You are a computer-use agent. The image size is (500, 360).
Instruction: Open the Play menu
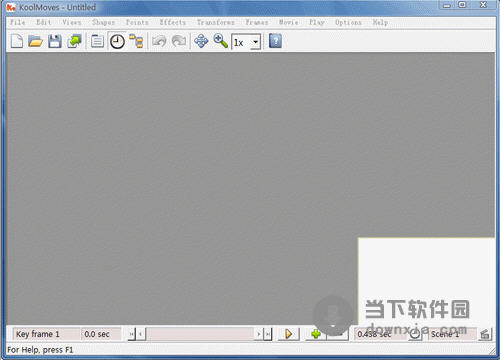(x=317, y=22)
